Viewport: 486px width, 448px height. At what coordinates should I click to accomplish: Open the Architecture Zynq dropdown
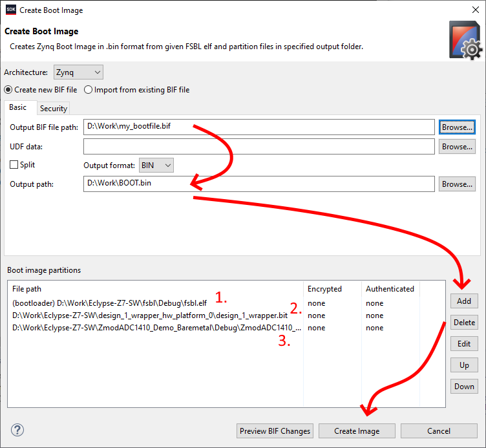pos(78,72)
